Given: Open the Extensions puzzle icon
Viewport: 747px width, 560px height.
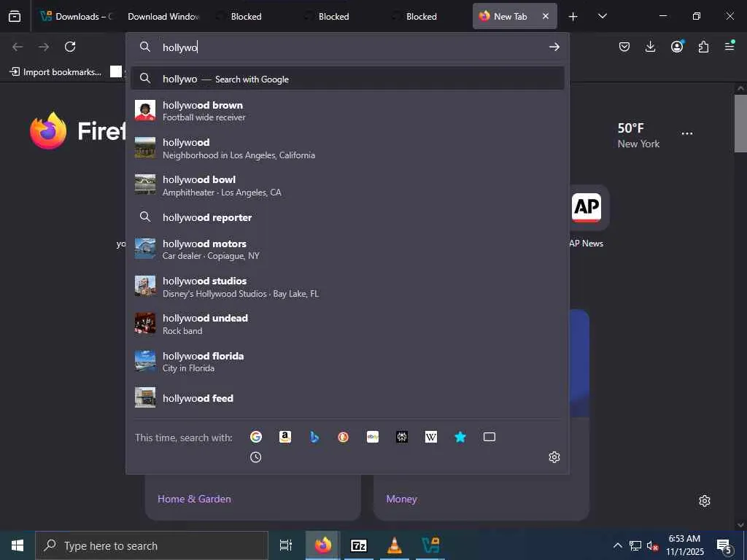Looking at the screenshot, I should tap(703, 47).
